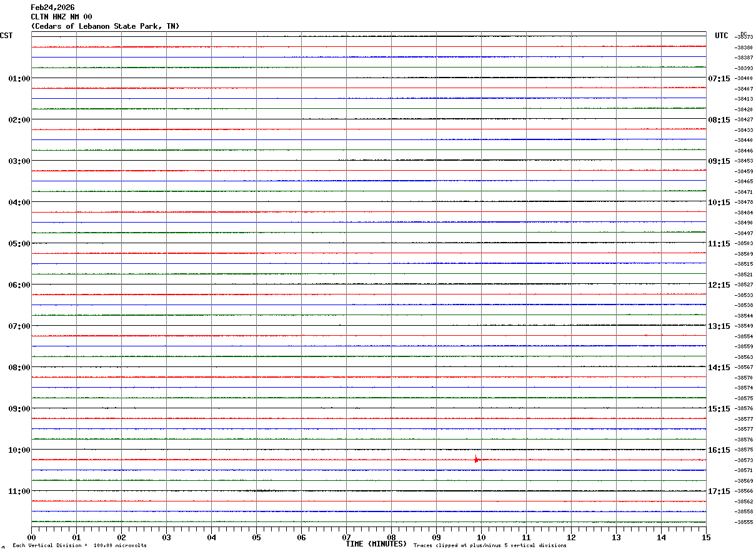The width and height of the screenshot is (756, 554).
Task: Click the DC offset value -38573
Action: [744, 460]
